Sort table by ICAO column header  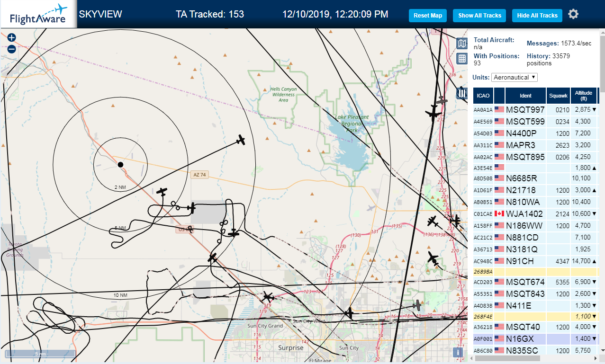(x=483, y=96)
